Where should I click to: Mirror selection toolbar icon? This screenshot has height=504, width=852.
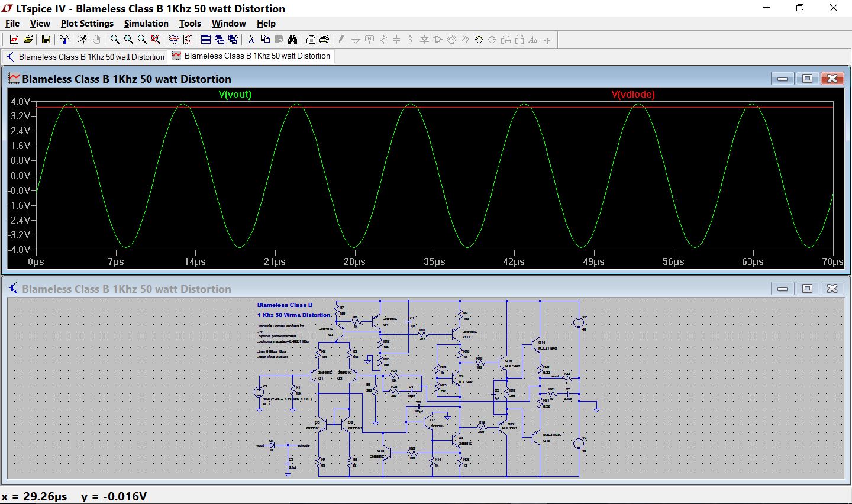point(519,40)
